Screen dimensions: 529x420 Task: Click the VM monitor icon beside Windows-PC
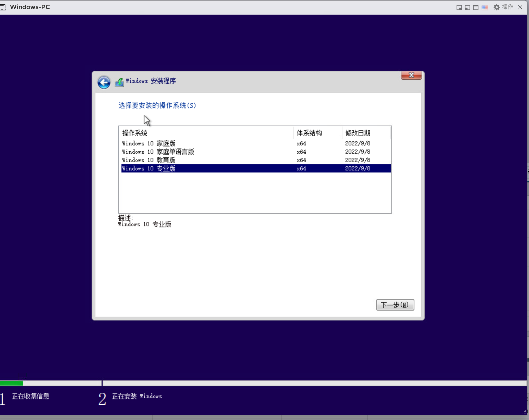tap(3, 7)
